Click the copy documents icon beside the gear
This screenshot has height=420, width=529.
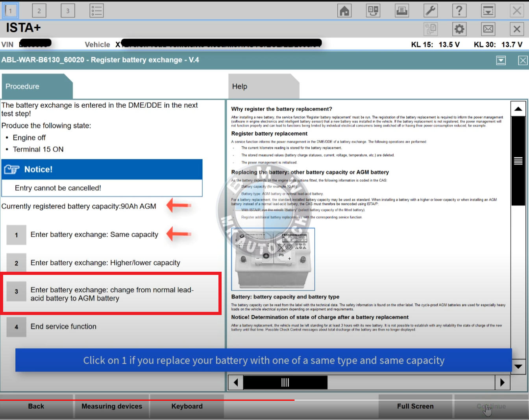[431, 29]
